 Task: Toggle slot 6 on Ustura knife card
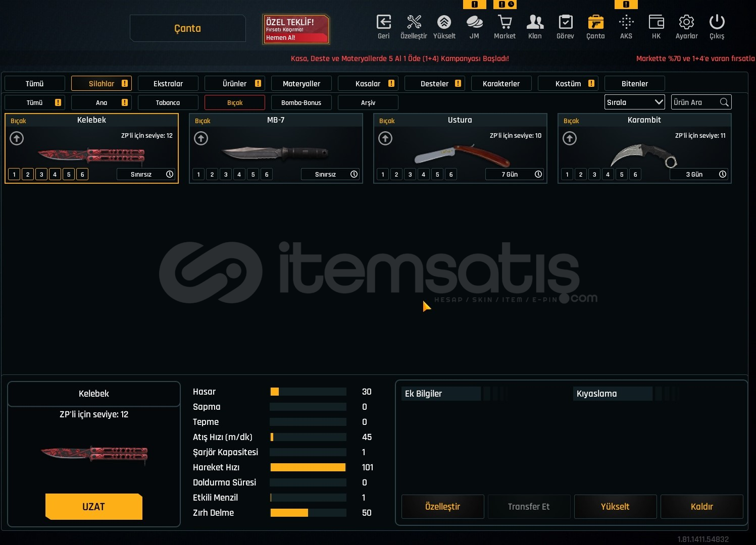click(x=451, y=175)
